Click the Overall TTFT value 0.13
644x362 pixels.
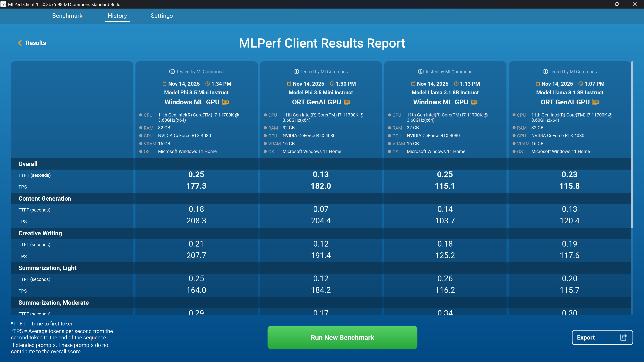(x=321, y=174)
